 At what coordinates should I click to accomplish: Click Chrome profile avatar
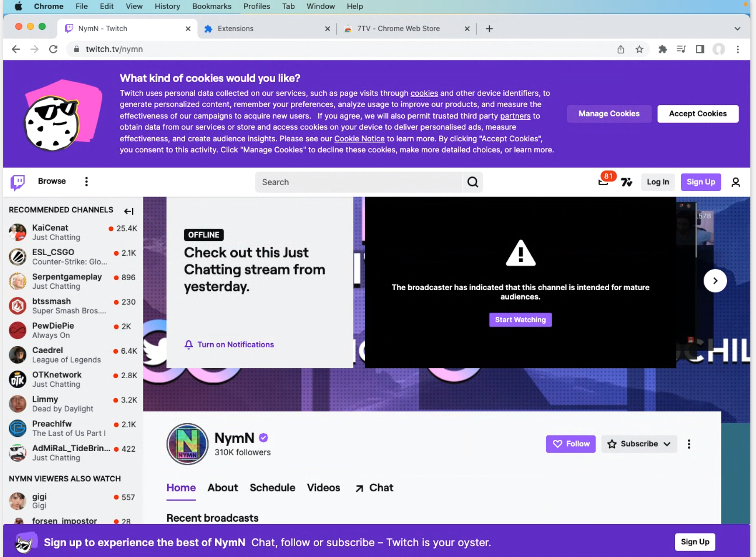click(x=719, y=49)
